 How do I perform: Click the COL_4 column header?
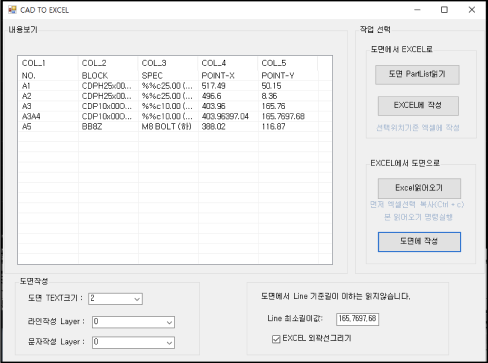pos(228,63)
